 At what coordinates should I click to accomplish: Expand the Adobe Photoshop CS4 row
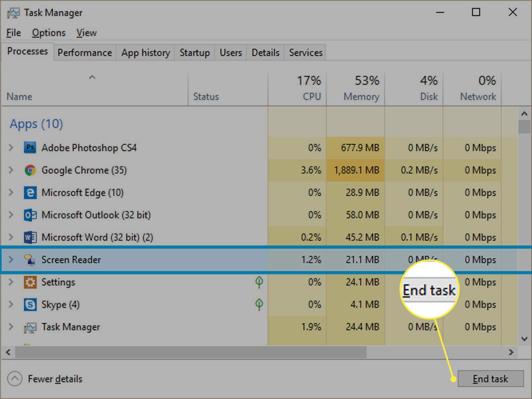(x=11, y=148)
